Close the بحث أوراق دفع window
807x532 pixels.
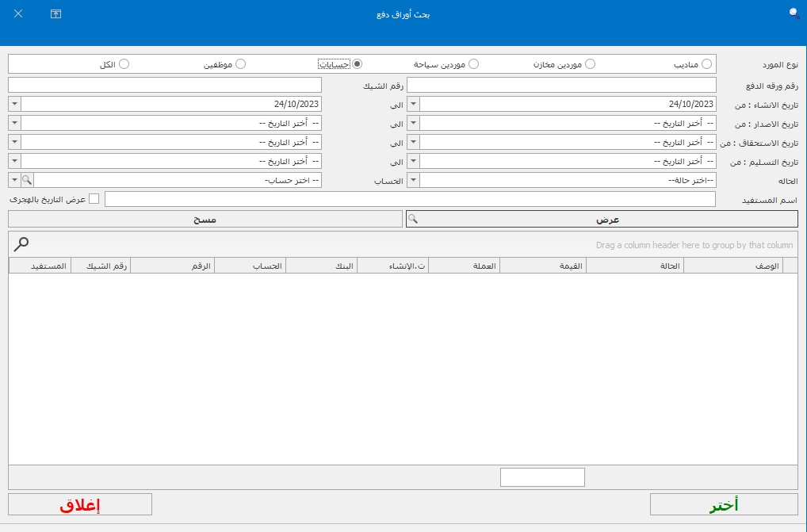pos(18,14)
